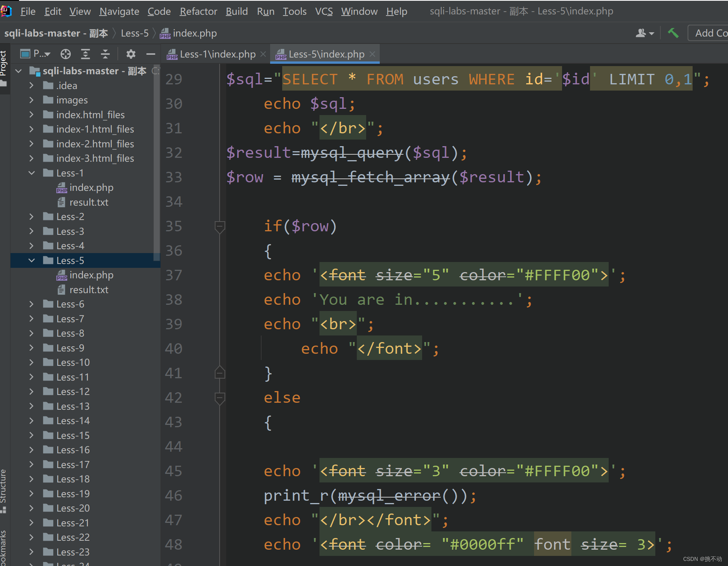
Task: Click the Select Opened File locate icon
Action: (x=66, y=54)
